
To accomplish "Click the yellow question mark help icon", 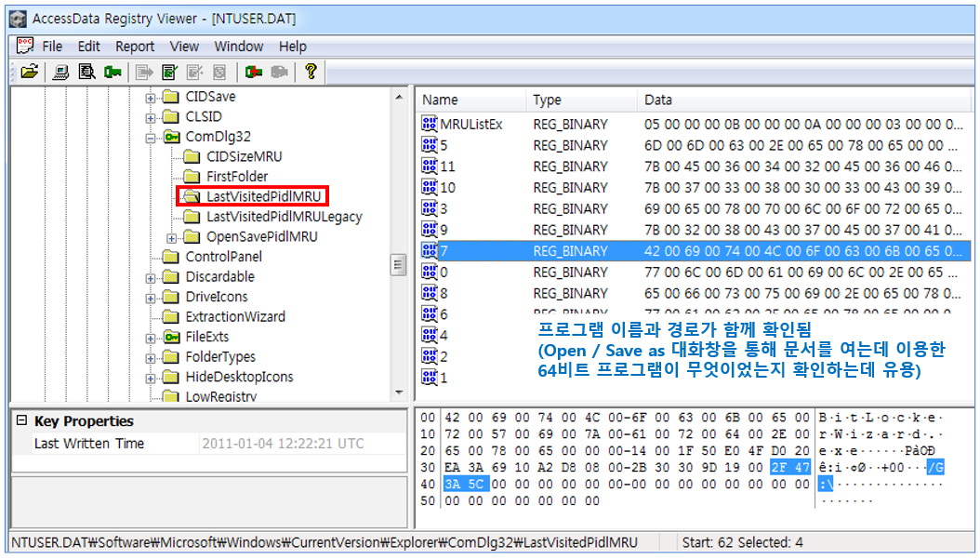I will coord(311,72).
